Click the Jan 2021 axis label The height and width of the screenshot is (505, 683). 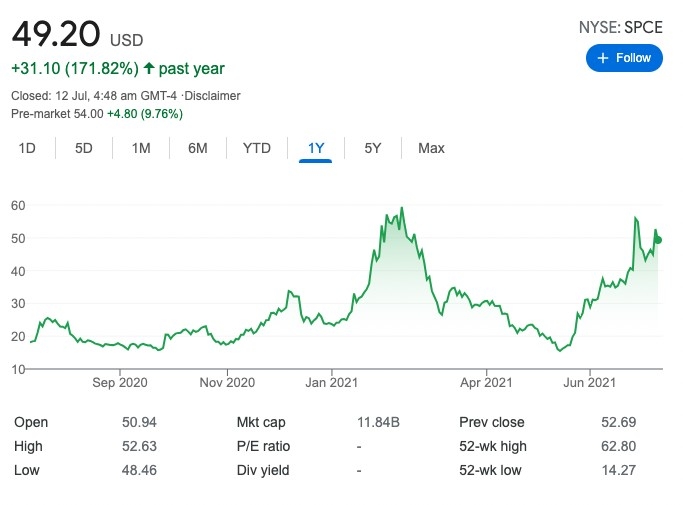(x=331, y=383)
